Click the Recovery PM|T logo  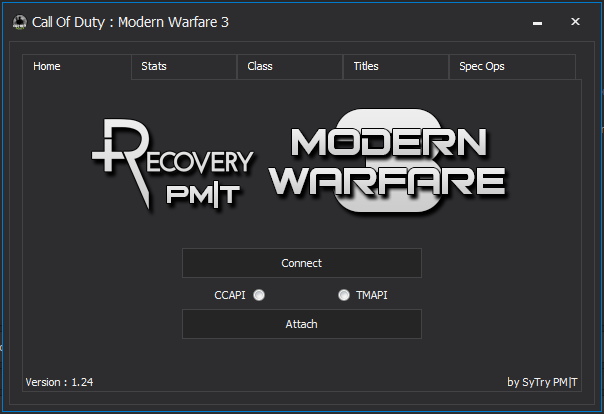click(172, 164)
